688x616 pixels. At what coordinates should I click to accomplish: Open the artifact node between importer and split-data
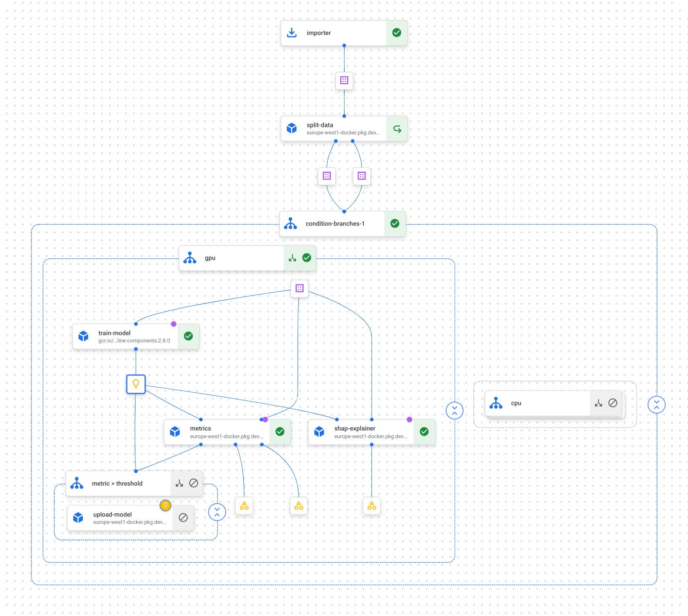click(x=344, y=80)
